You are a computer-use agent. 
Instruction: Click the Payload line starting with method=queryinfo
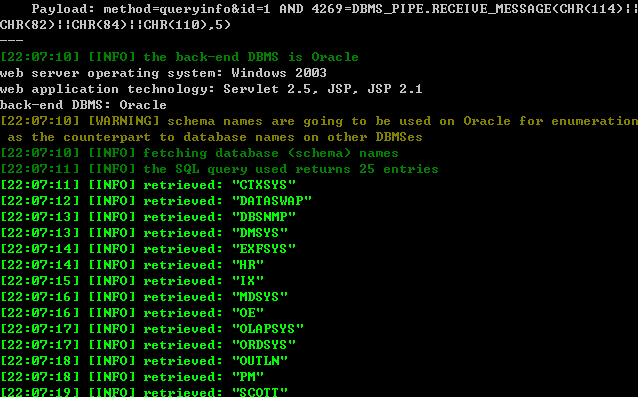click(x=334, y=9)
